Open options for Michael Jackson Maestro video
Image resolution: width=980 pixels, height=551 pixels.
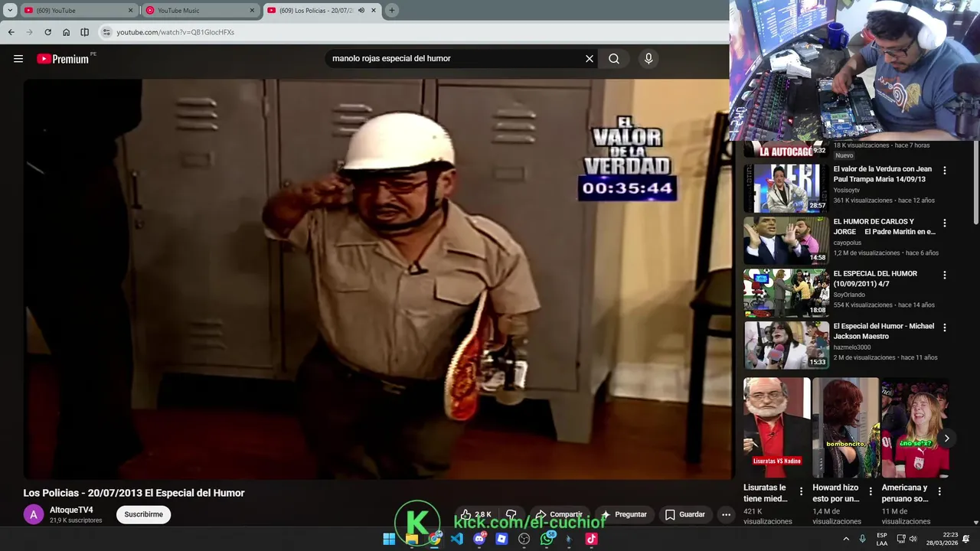[944, 328]
